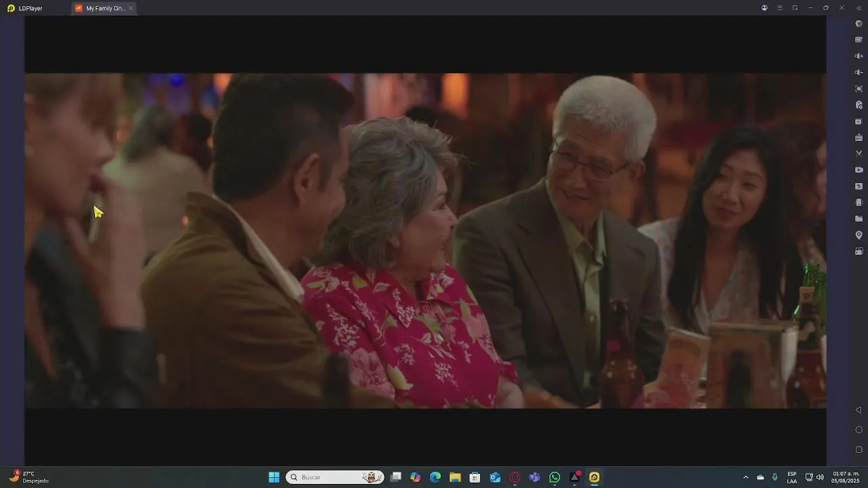Open multi-instance manager icon in sidebar
The image size is (868, 488).
pos(859,121)
